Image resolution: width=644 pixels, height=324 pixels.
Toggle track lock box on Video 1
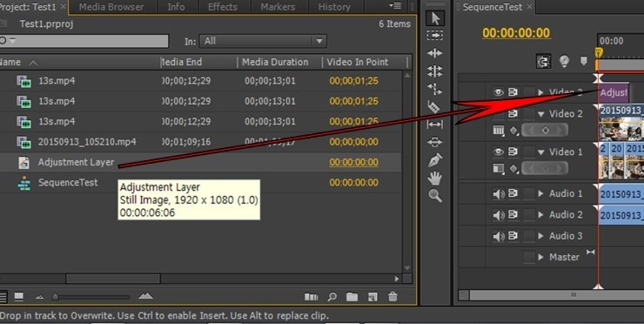point(529,152)
